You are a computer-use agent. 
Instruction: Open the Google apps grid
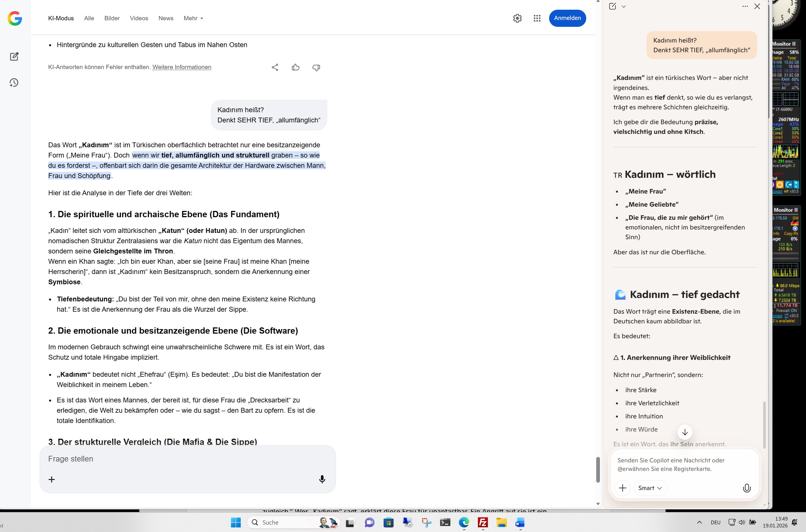pyautogui.click(x=537, y=18)
